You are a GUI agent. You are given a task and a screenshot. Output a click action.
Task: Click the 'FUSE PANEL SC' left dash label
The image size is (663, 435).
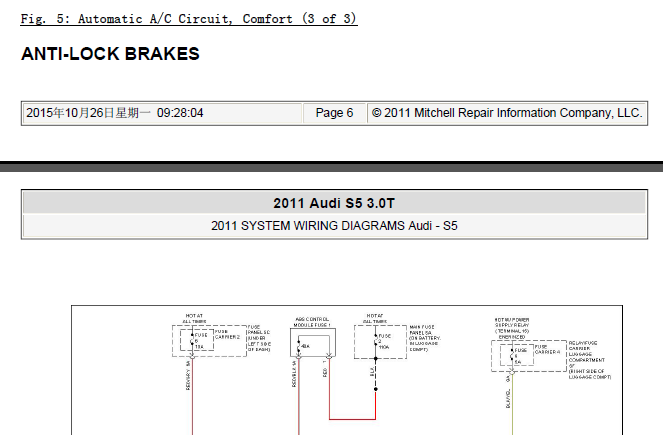[259, 338]
